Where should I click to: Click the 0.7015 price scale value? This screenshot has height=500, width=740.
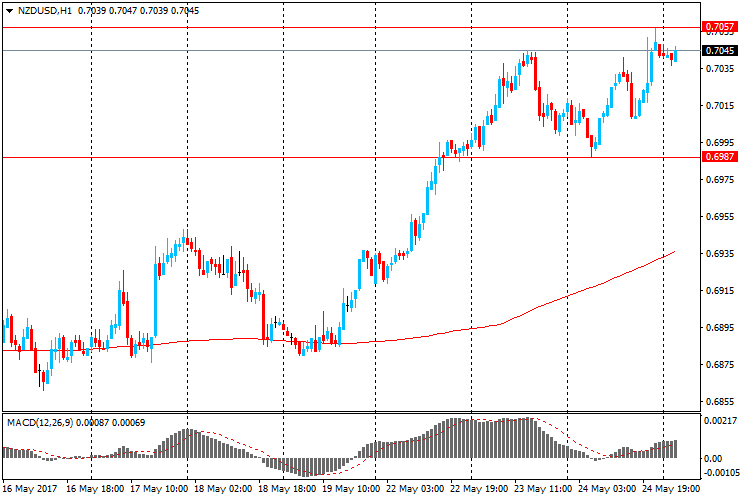(720, 106)
